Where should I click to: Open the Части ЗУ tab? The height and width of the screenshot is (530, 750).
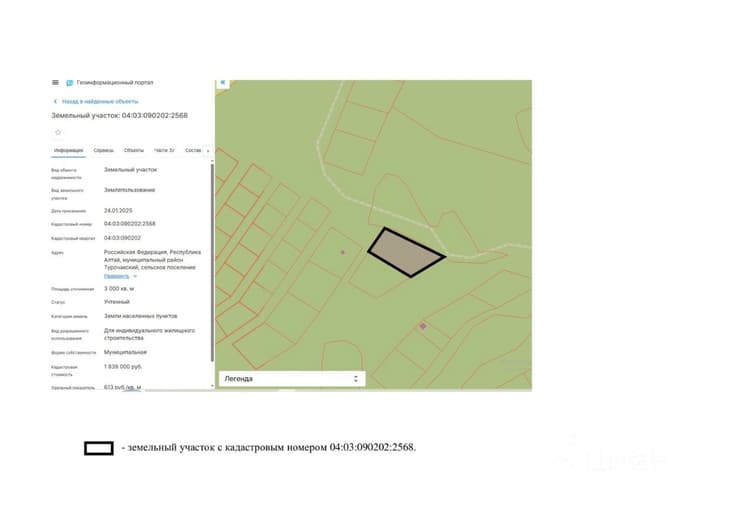click(164, 150)
